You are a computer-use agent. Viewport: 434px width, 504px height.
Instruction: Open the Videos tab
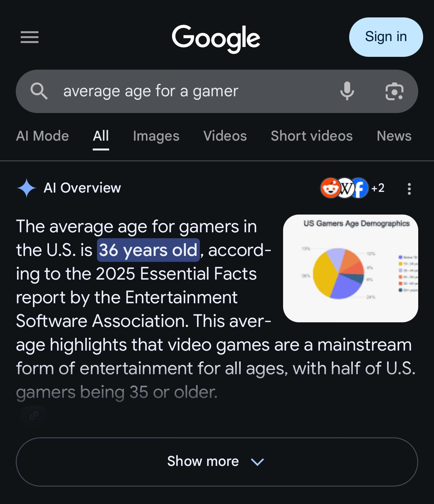[225, 136]
